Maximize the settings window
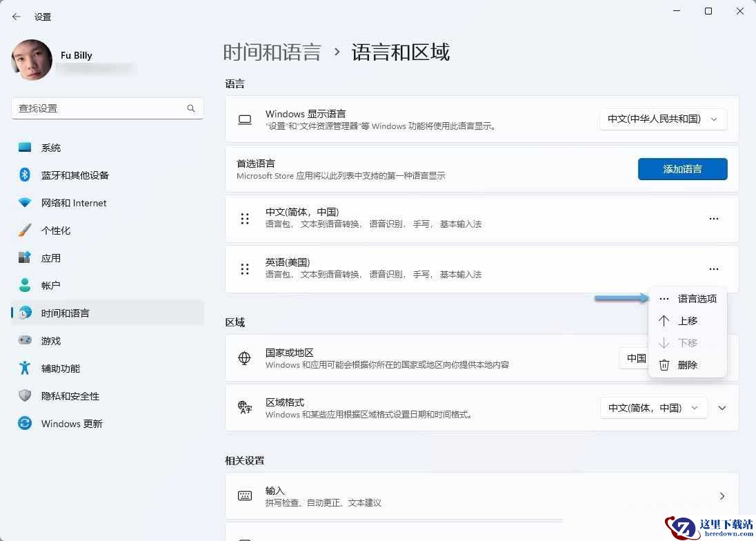 tap(708, 11)
